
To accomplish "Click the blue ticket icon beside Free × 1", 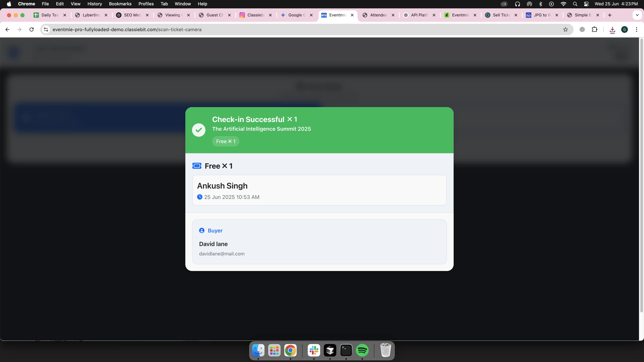I will (197, 166).
